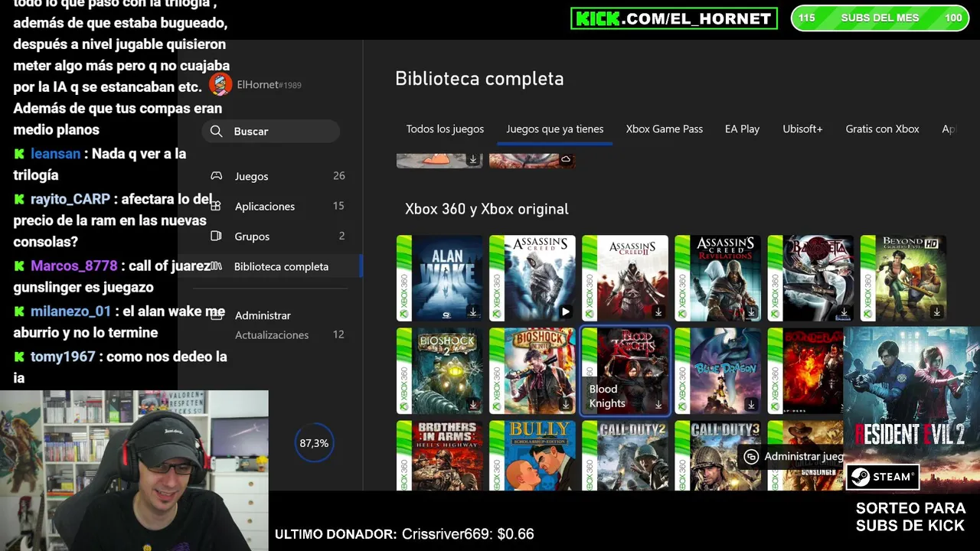Open Administrar in the sidebar

(263, 315)
